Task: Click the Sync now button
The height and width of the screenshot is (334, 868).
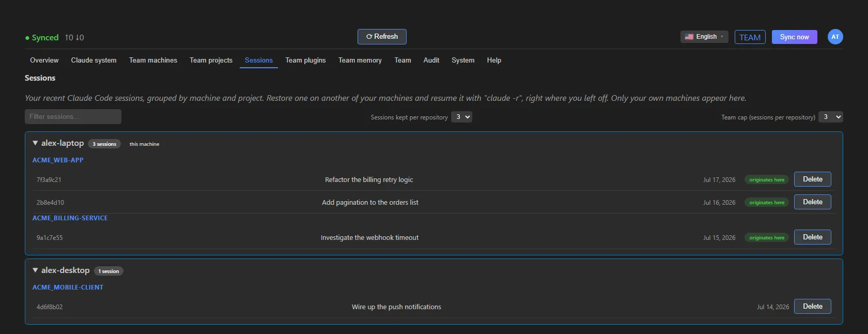Action: click(794, 37)
